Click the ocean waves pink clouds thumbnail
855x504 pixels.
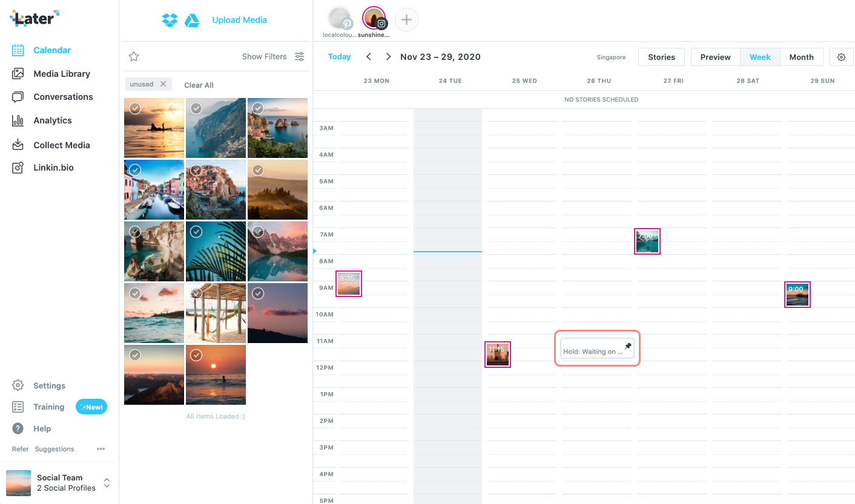click(x=154, y=313)
